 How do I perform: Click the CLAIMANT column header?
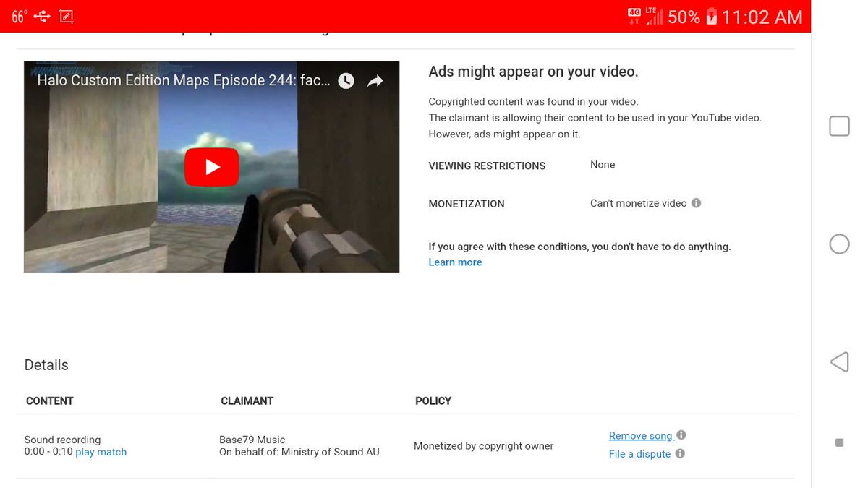pyautogui.click(x=247, y=401)
